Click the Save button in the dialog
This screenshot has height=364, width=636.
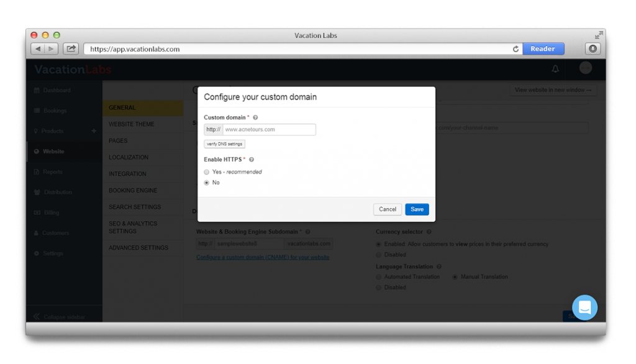417,209
